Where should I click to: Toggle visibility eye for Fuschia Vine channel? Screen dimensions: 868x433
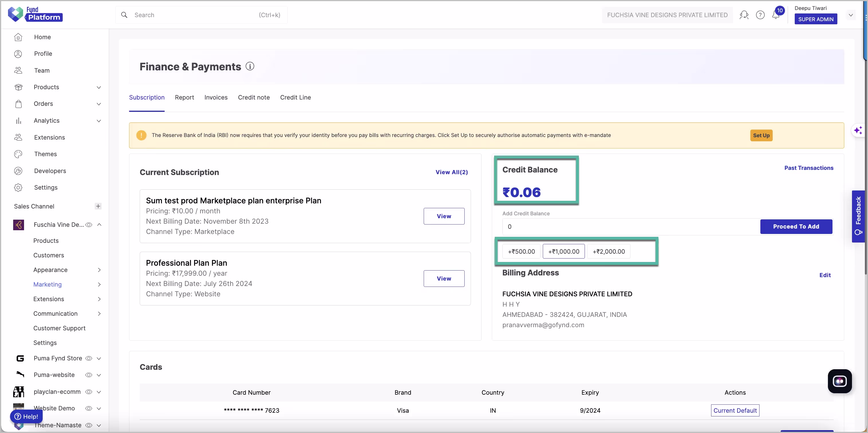tap(89, 225)
